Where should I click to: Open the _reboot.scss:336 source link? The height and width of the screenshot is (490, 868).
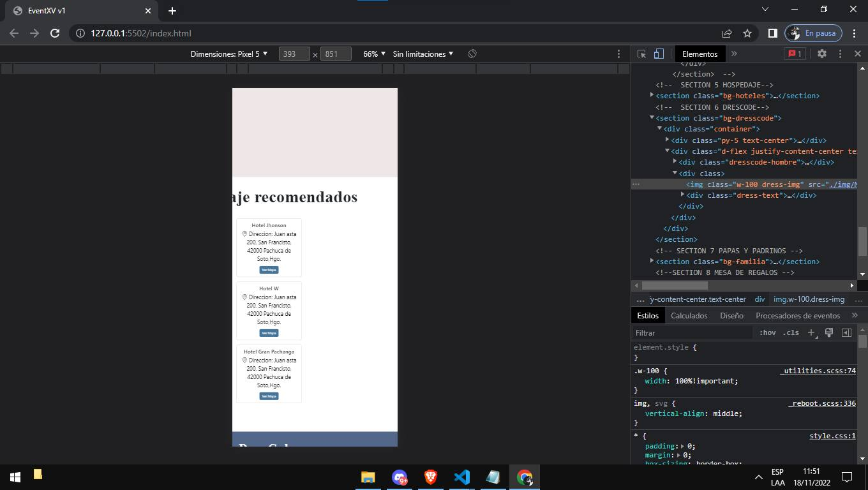point(822,403)
